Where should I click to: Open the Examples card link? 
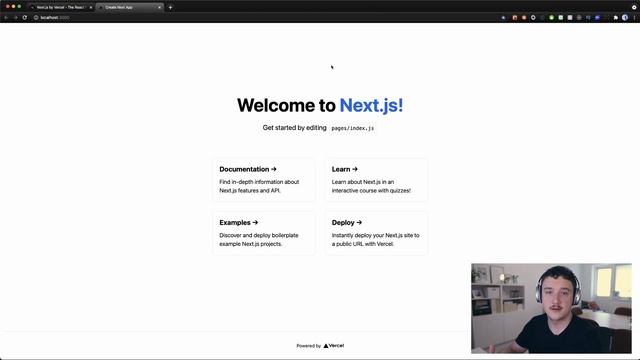pyautogui.click(x=264, y=233)
